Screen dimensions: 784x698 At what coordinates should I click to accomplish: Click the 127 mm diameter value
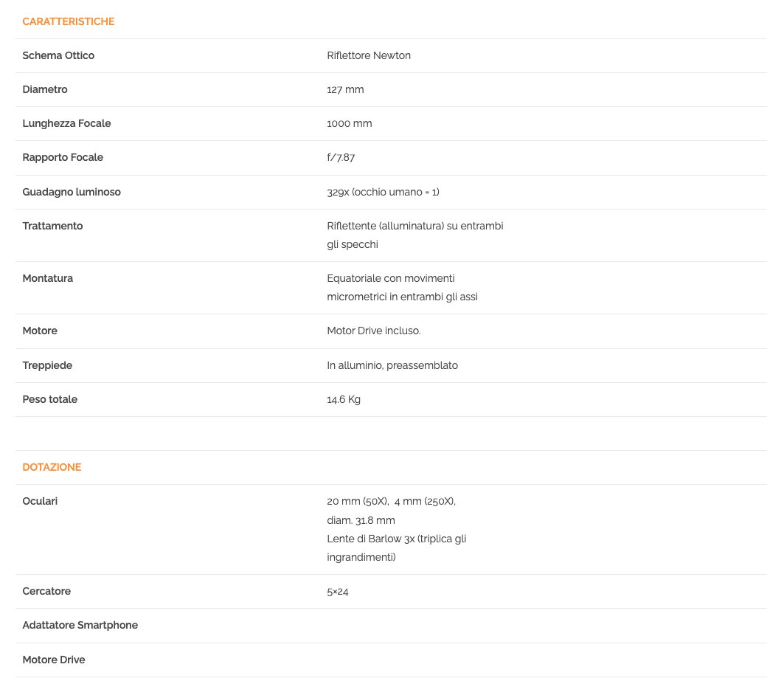tap(345, 89)
